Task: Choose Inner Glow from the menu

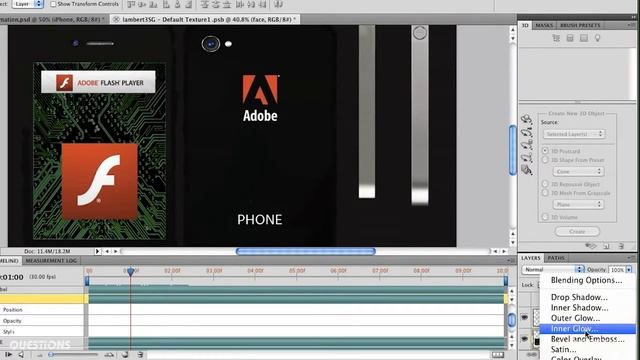Action: [587, 329]
